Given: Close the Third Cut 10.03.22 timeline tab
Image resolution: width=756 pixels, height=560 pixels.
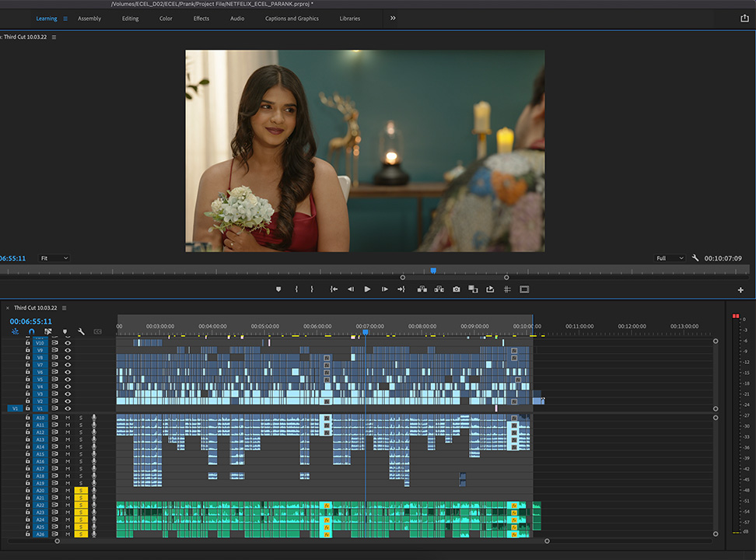Looking at the screenshot, I should [7, 308].
